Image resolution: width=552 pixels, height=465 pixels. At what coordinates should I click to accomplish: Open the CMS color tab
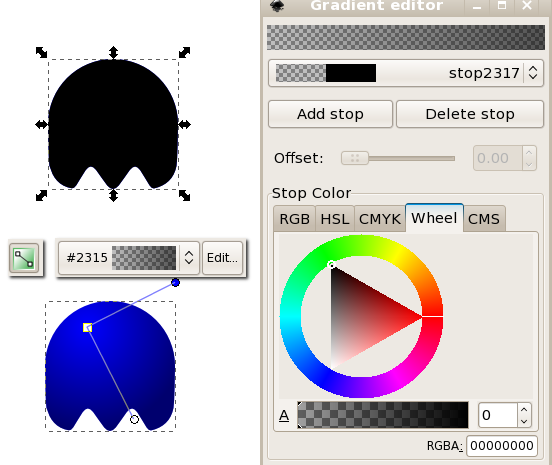(484, 219)
